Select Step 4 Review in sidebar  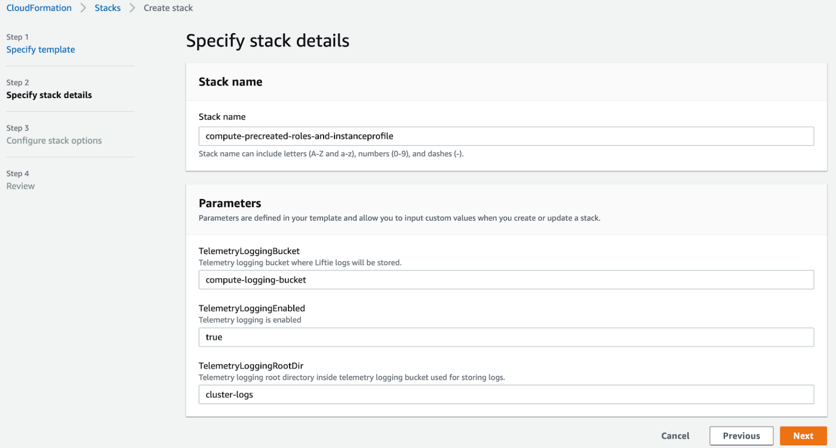click(x=20, y=186)
